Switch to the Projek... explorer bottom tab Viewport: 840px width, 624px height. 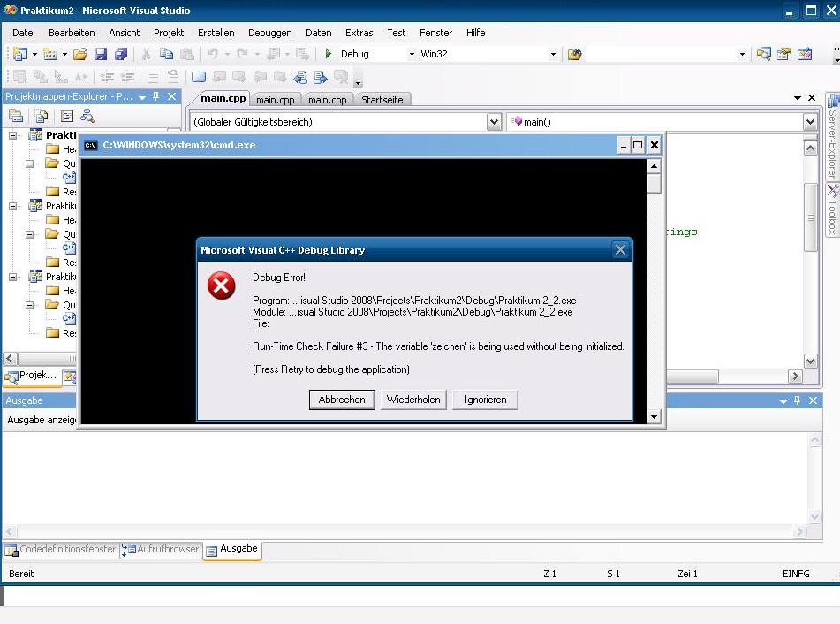point(31,376)
